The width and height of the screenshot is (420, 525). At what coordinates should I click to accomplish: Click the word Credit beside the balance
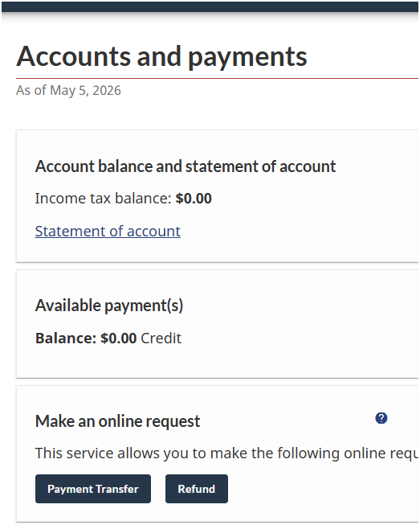(161, 338)
